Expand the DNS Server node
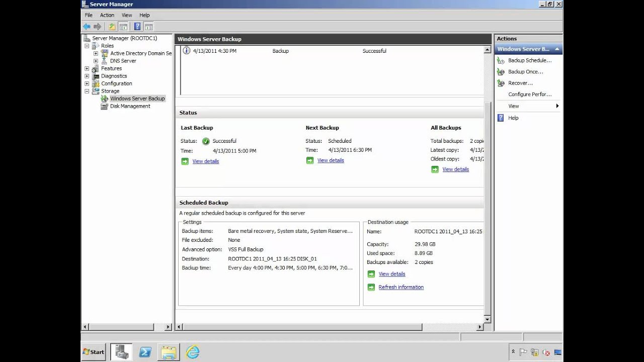644x362 pixels. click(x=96, y=61)
